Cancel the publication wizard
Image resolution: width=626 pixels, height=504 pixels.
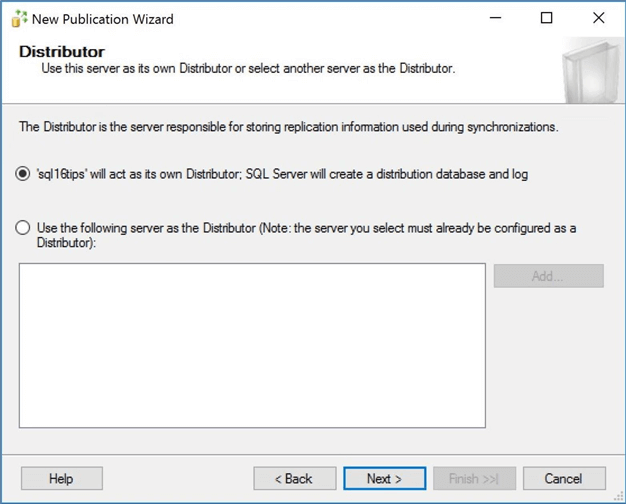tap(563, 478)
